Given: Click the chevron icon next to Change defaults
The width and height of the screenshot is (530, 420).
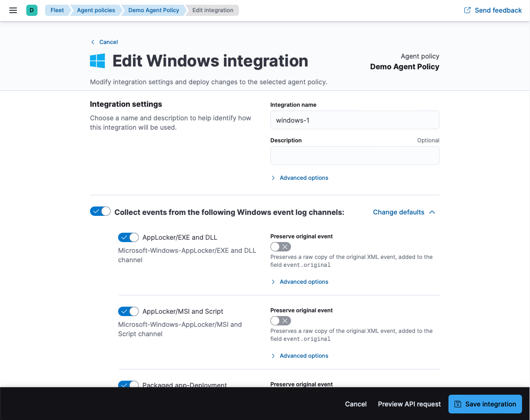Looking at the screenshot, I should click(432, 212).
